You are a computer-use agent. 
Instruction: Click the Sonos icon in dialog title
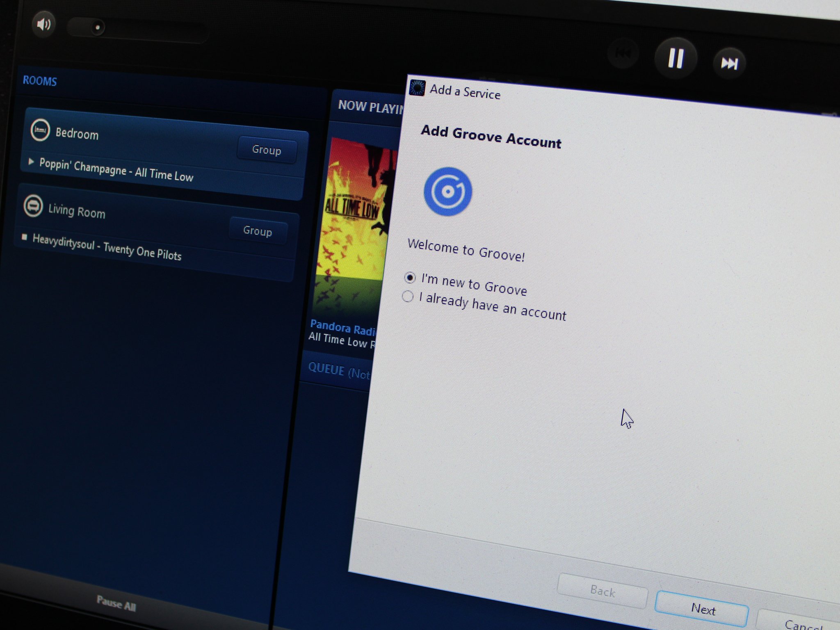click(x=417, y=87)
